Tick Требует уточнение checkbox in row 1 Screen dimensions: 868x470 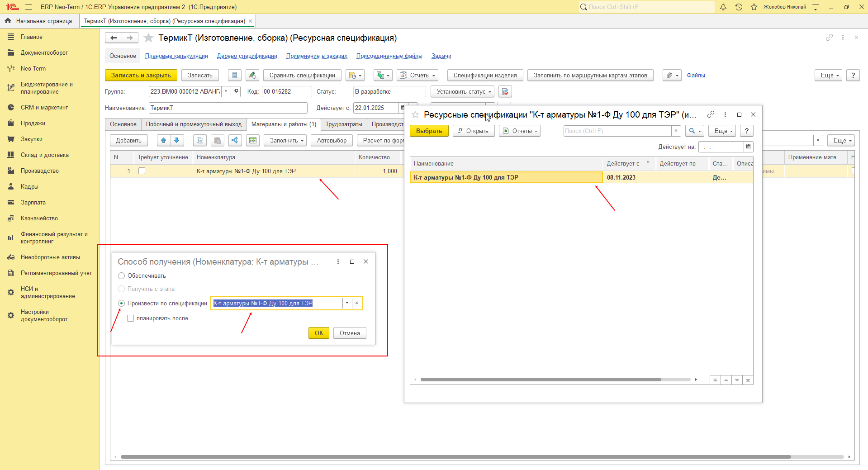click(x=142, y=171)
